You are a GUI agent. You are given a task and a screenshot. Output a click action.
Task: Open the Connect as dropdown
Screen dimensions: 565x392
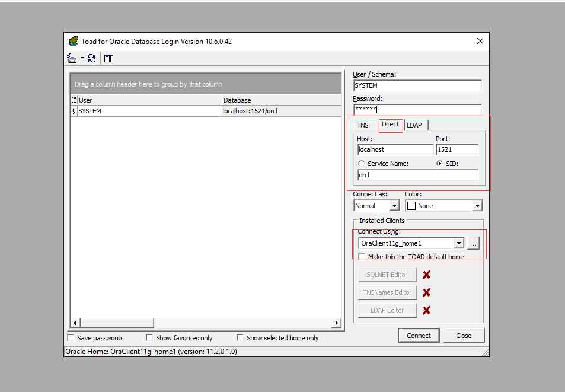(394, 206)
